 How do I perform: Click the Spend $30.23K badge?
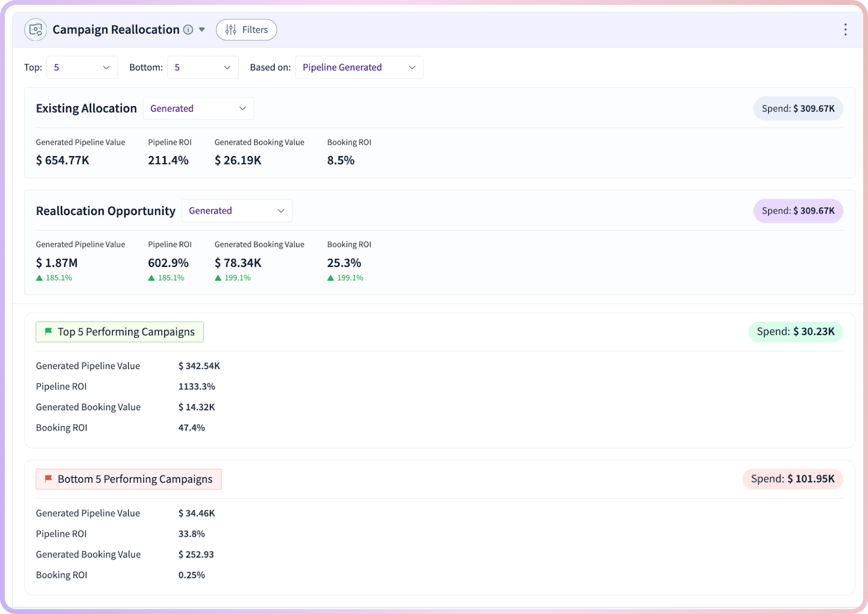796,331
